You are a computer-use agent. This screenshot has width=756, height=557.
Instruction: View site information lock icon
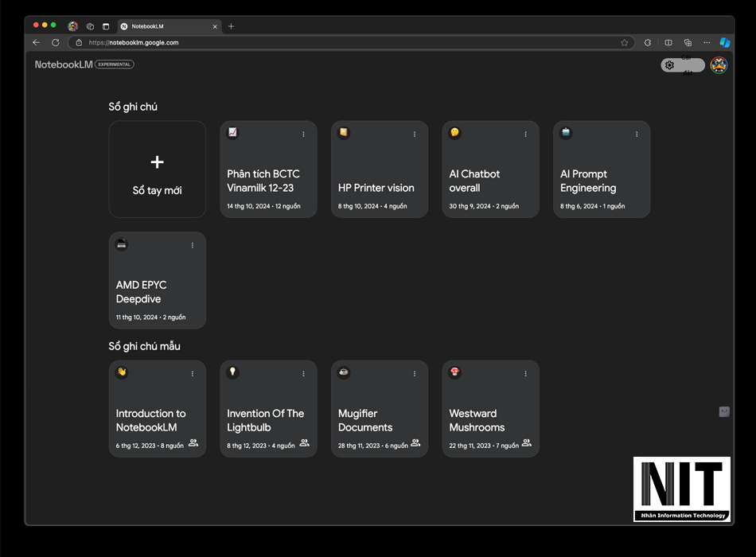[x=79, y=42]
